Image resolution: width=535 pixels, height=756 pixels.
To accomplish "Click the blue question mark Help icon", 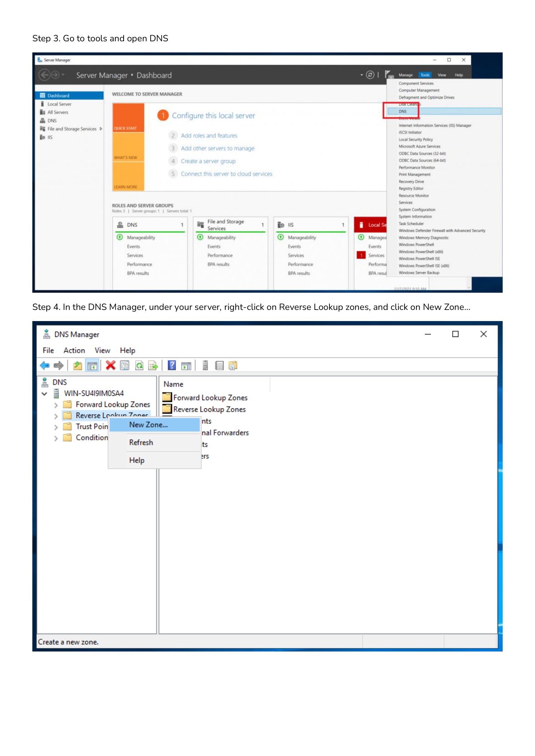I will (172, 365).
